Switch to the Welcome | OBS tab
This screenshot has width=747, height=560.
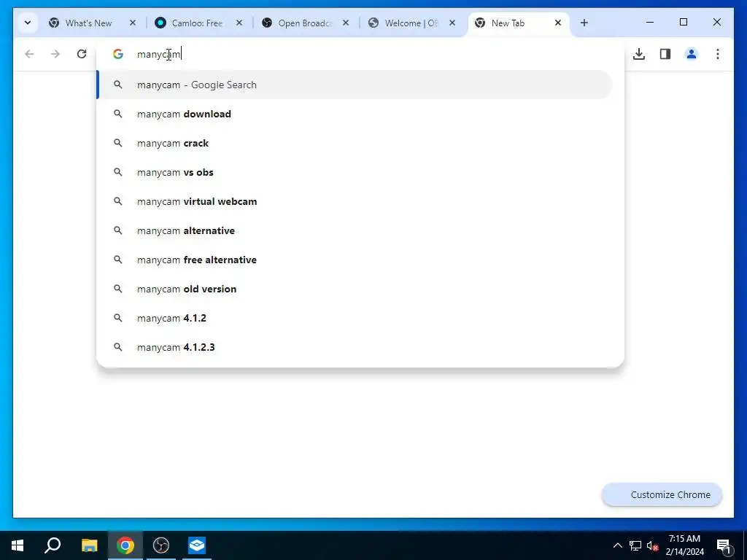(410, 23)
